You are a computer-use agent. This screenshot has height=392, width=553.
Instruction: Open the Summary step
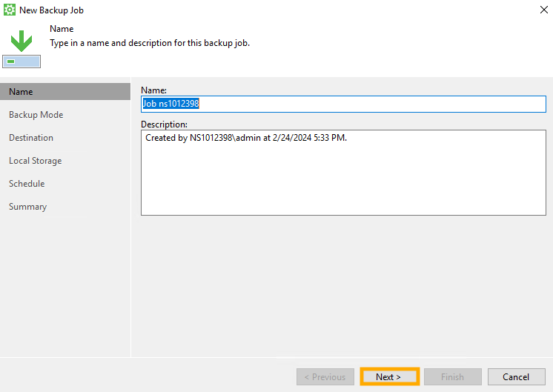click(27, 207)
